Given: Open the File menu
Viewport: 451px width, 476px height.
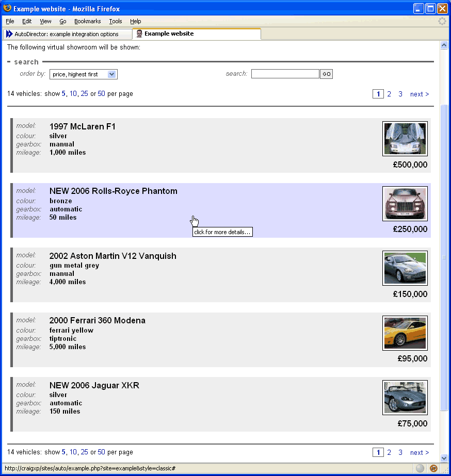Looking at the screenshot, I should coord(10,21).
